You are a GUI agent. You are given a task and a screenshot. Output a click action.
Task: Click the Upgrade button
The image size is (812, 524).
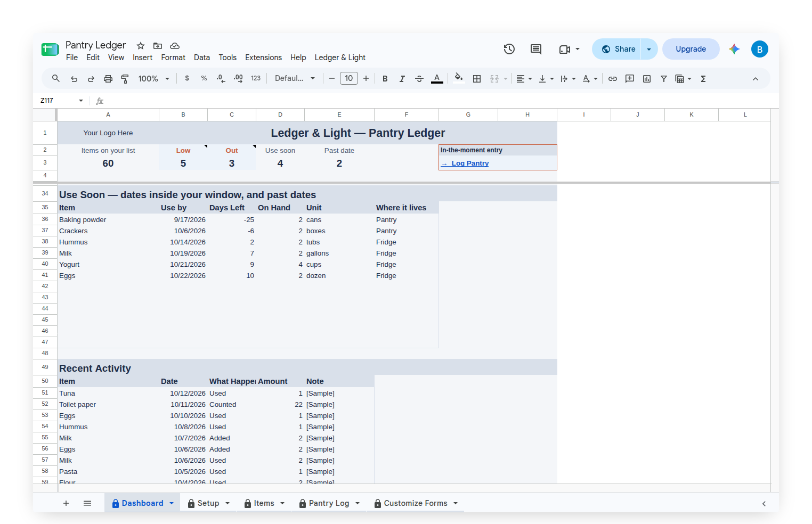691,49
